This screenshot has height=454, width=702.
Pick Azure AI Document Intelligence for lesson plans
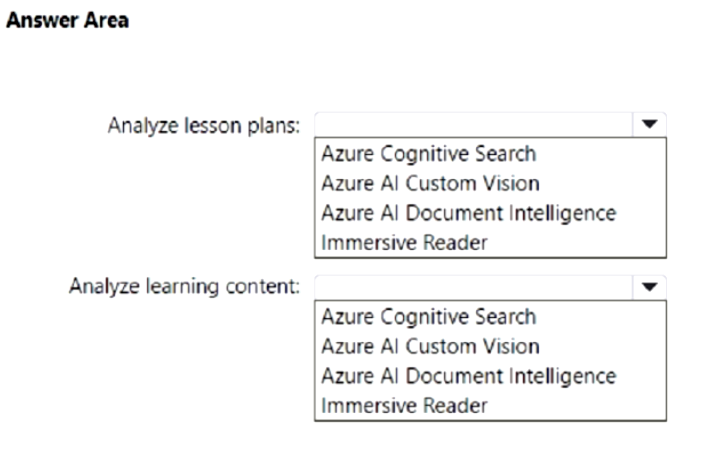point(469,213)
